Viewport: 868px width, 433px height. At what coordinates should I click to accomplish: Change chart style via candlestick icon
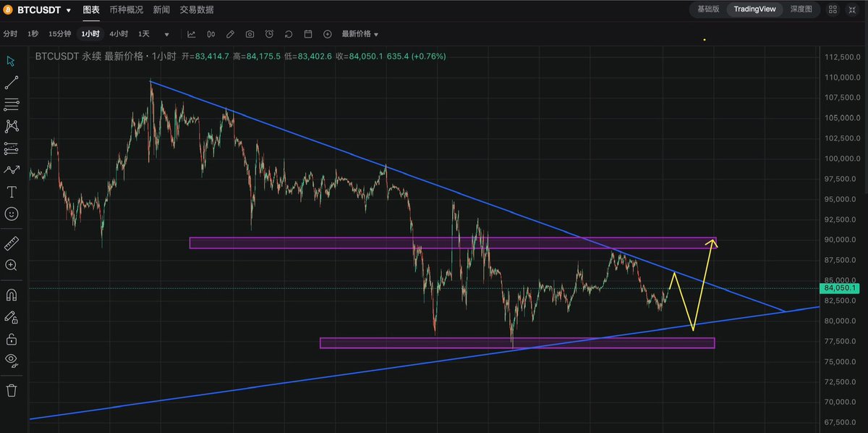pyautogui.click(x=211, y=34)
